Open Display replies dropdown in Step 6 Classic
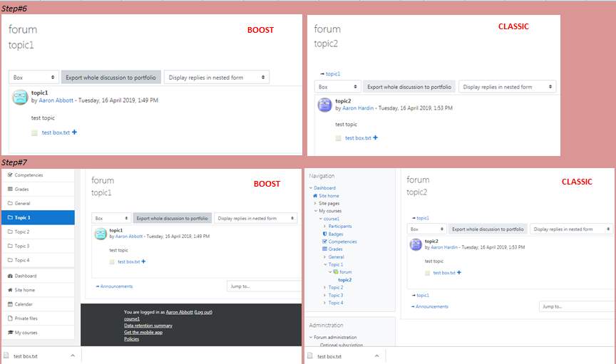 tap(507, 87)
